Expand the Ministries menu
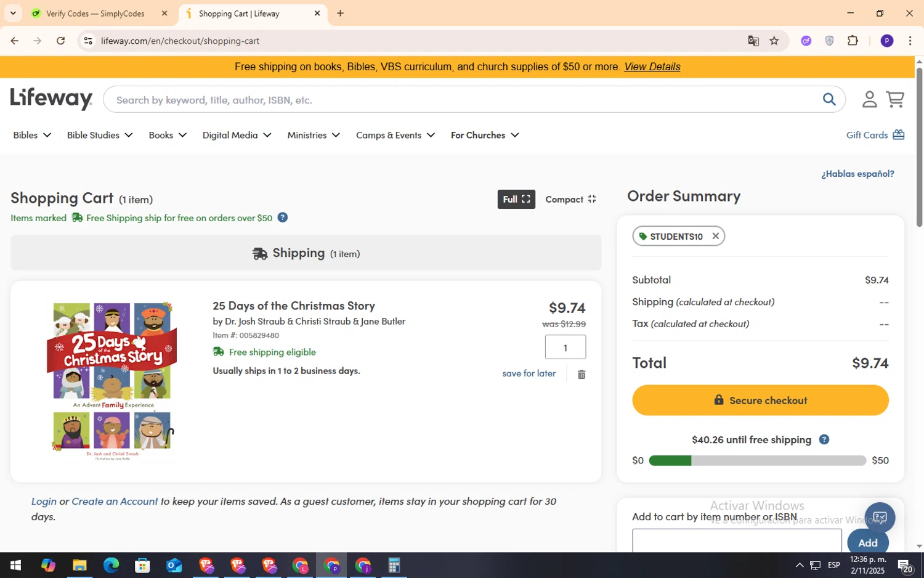This screenshot has width=924, height=578. (x=314, y=135)
